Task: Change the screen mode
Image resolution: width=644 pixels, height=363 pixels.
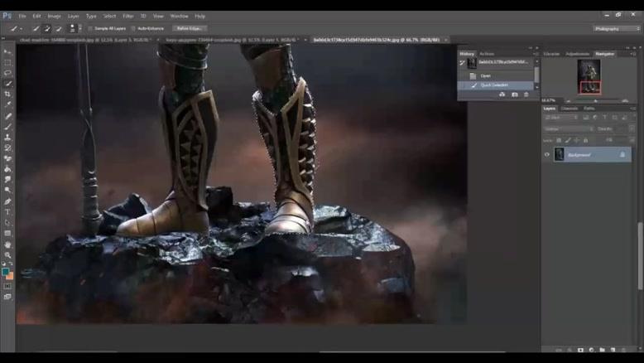Action: tap(7, 297)
